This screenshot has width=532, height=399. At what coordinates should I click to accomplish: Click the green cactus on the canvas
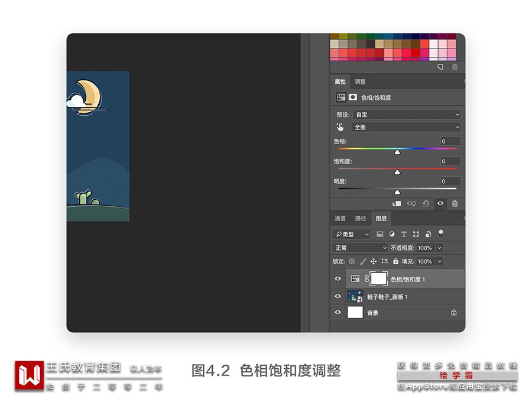[x=83, y=197]
